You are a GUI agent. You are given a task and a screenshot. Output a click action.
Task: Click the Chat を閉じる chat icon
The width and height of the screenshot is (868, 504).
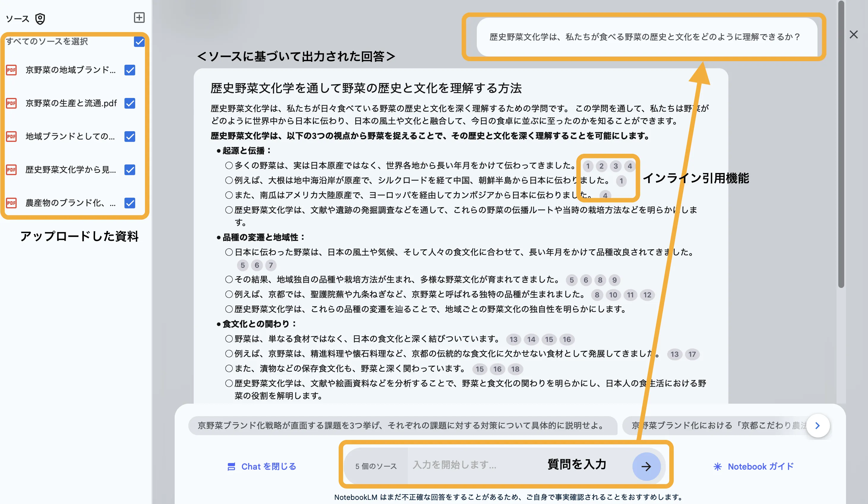point(231,467)
